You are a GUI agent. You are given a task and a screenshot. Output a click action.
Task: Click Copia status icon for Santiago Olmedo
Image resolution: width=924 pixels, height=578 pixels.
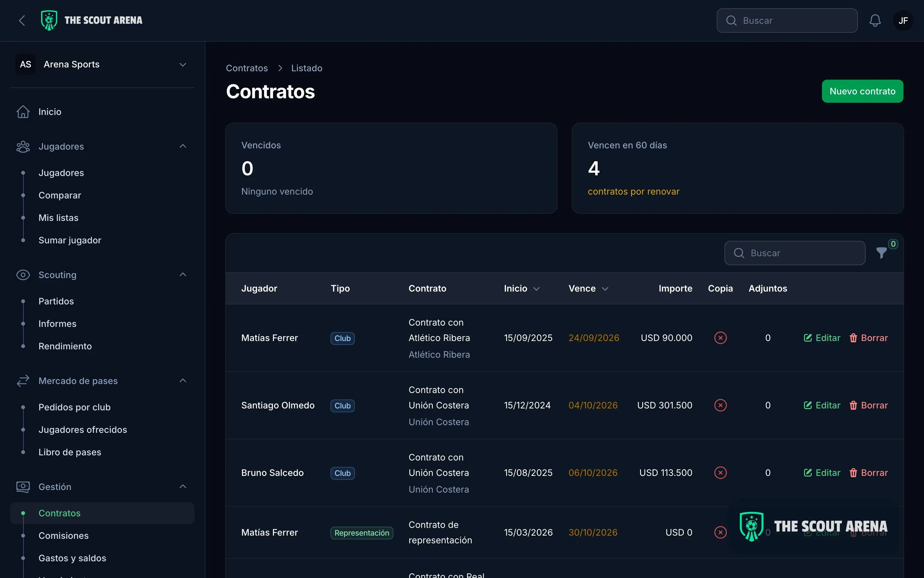click(721, 405)
